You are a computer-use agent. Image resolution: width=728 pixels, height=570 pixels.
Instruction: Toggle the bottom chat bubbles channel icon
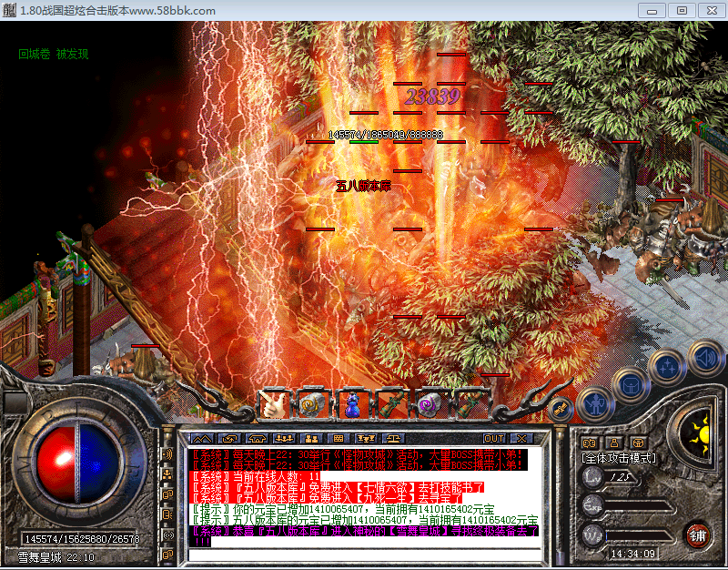(x=167, y=555)
